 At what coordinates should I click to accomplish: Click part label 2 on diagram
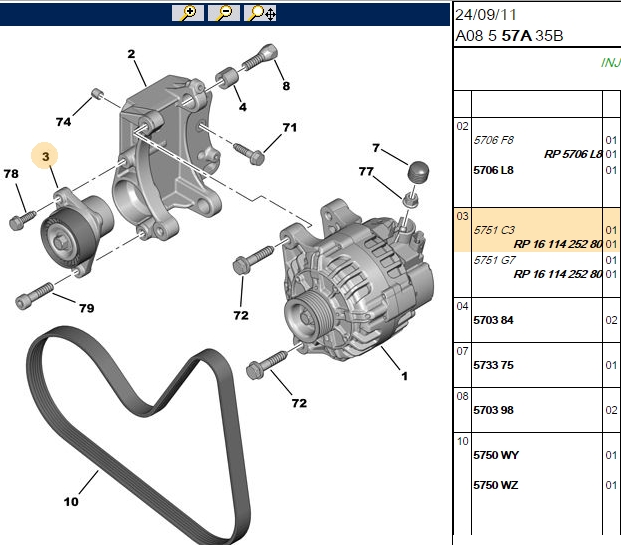[x=131, y=54]
